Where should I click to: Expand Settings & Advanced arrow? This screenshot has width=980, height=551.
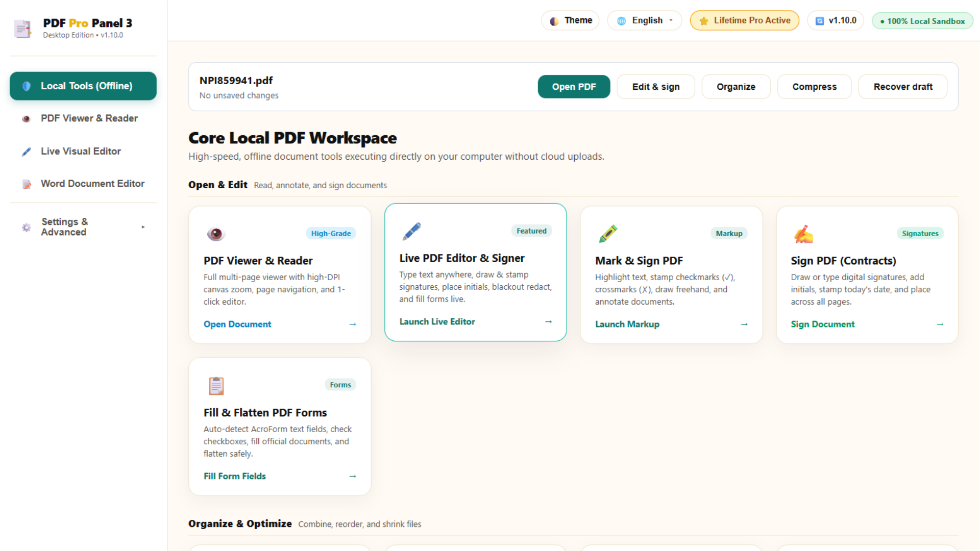[143, 227]
